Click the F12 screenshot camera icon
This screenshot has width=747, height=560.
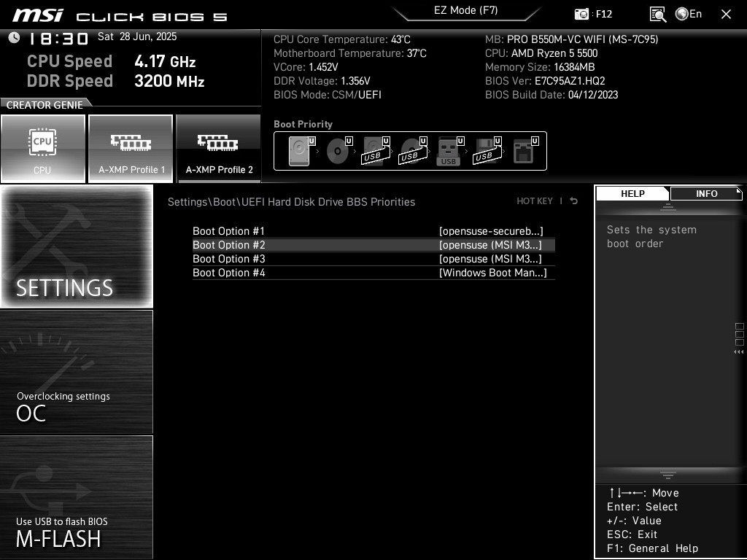pos(581,14)
